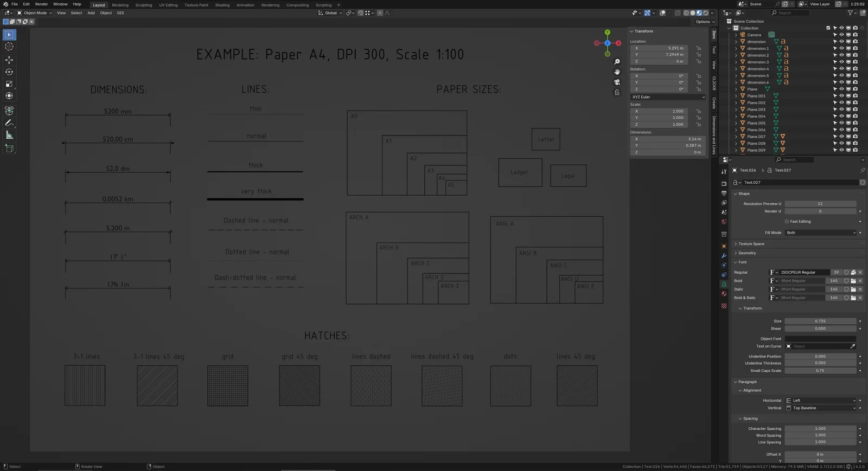
Task: Open the Render menu
Action: [x=41, y=4]
